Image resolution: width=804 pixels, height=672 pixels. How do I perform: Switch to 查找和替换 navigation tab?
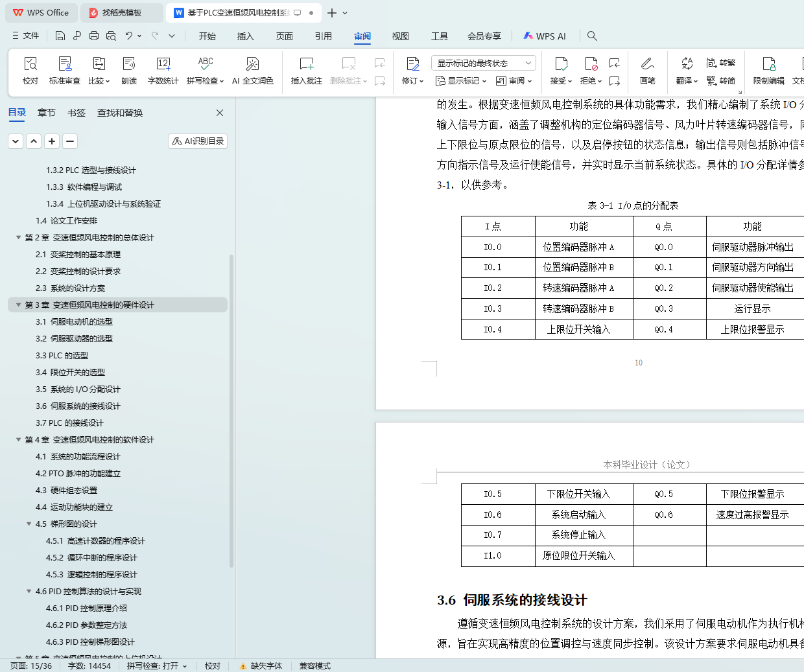pos(120,113)
